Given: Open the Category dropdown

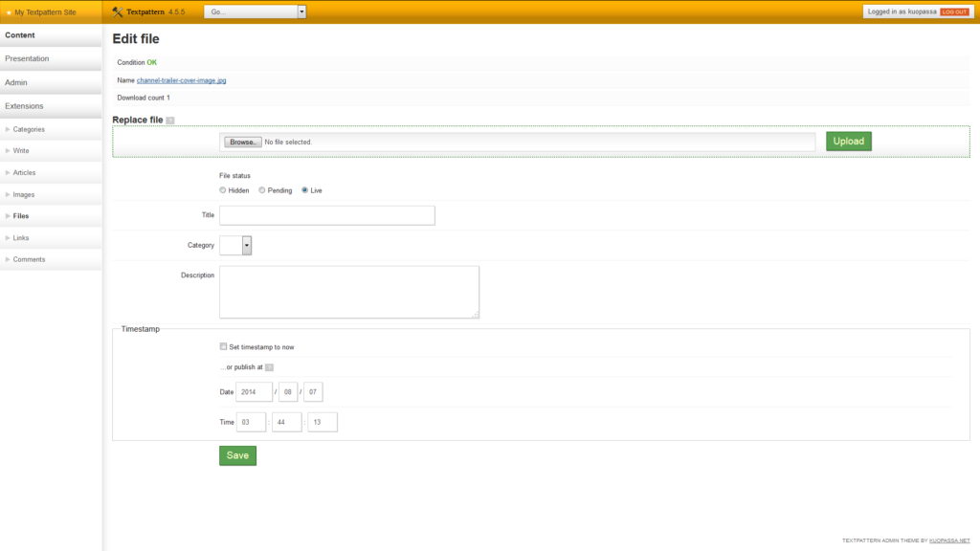Looking at the screenshot, I should click(235, 245).
